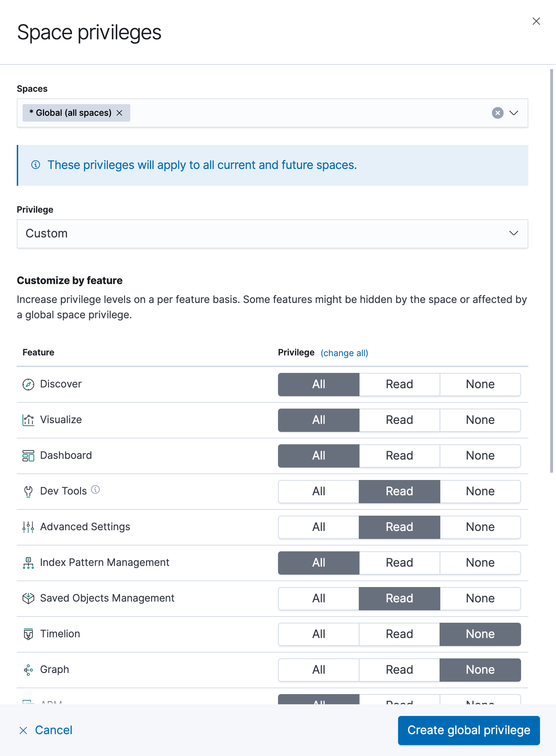The width and height of the screenshot is (556, 756).
Task: Set Discover privilege to Read
Action: pyautogui.click(x=400, y=384)
